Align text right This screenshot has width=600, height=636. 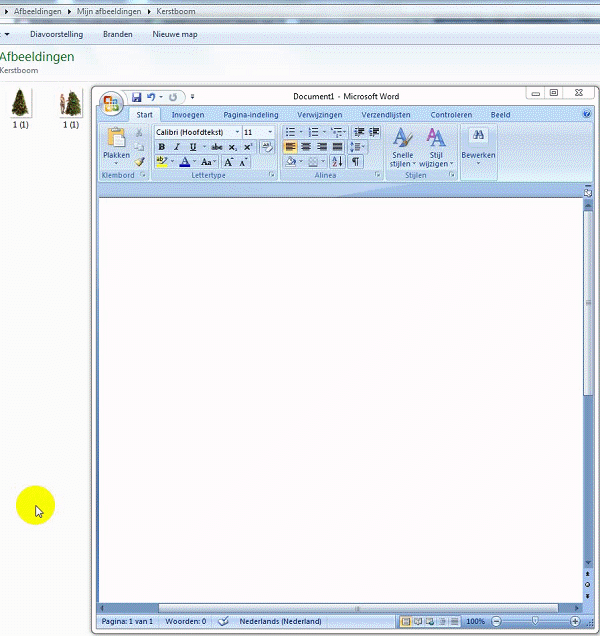pos(322,147)
